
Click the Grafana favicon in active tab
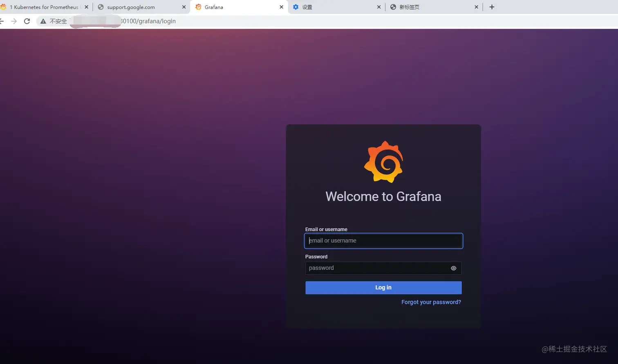(x=199, y=7)
